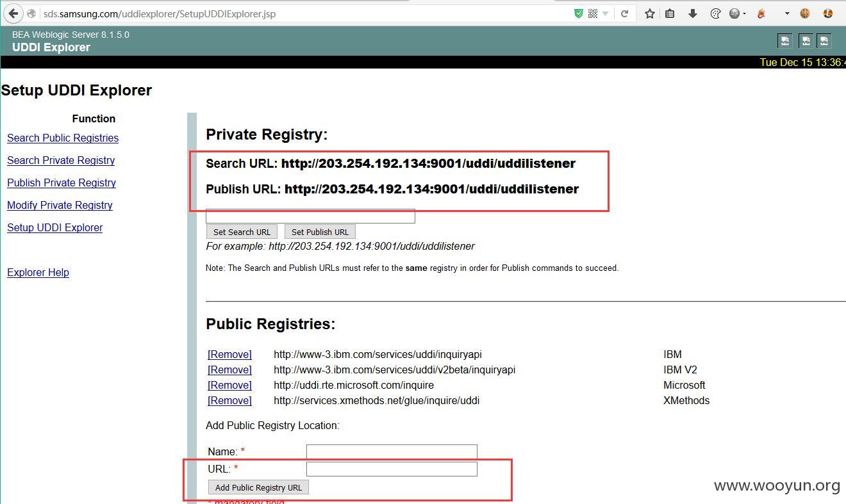This screenshot has height=504, width=846.
Task: Click the public registry URL input field
Action: [392, 469]
